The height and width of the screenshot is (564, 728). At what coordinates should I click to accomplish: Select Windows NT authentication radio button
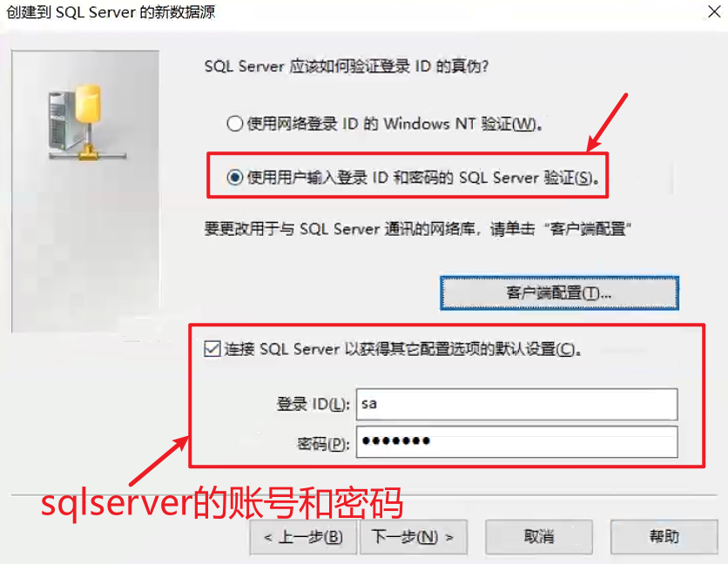[235, 124]
